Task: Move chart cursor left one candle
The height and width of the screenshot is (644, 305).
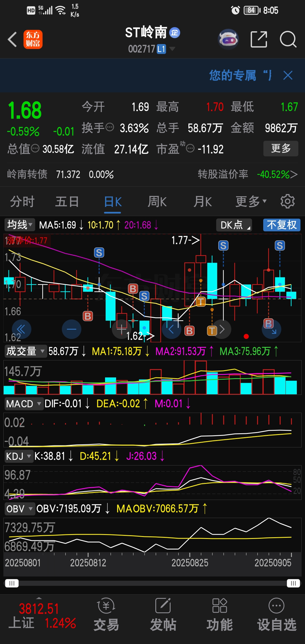Action: click(171, 329)
